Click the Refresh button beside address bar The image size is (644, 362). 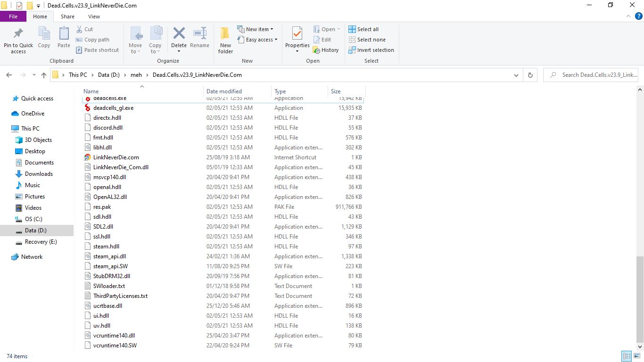pos(530,75)
